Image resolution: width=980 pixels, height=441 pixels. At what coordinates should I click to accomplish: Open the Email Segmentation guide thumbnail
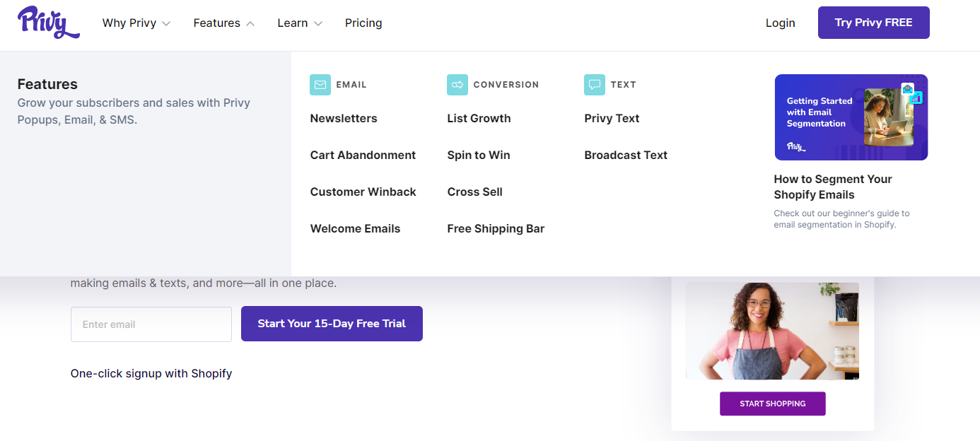tap(851, 117)
